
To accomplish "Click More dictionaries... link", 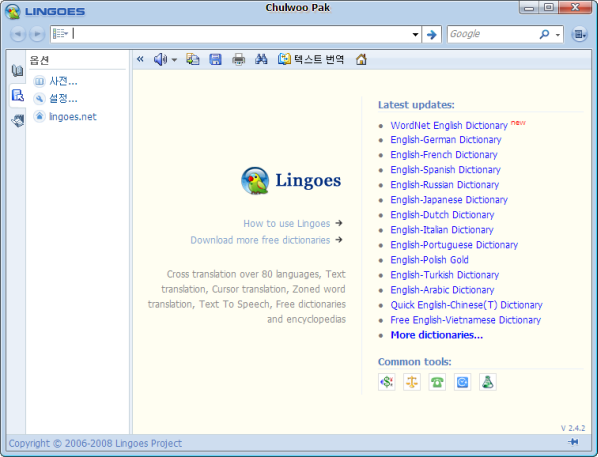I will 436,335.
